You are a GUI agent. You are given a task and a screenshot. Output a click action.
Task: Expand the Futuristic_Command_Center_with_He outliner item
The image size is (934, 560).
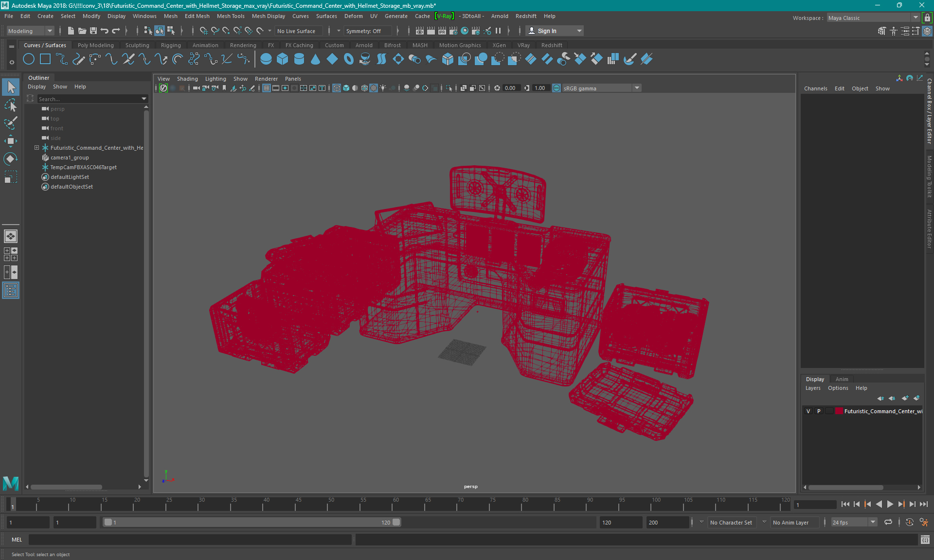click(x=36, y=147)
